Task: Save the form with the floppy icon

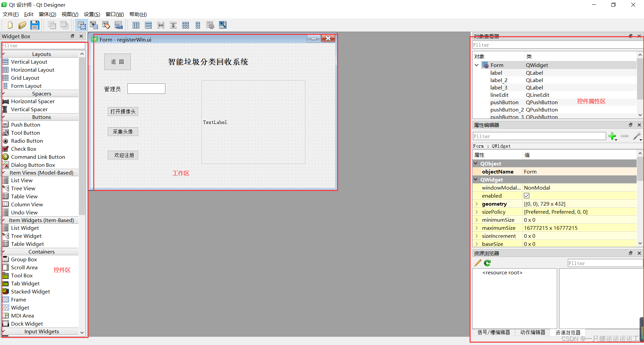Action: pos(35,25)
